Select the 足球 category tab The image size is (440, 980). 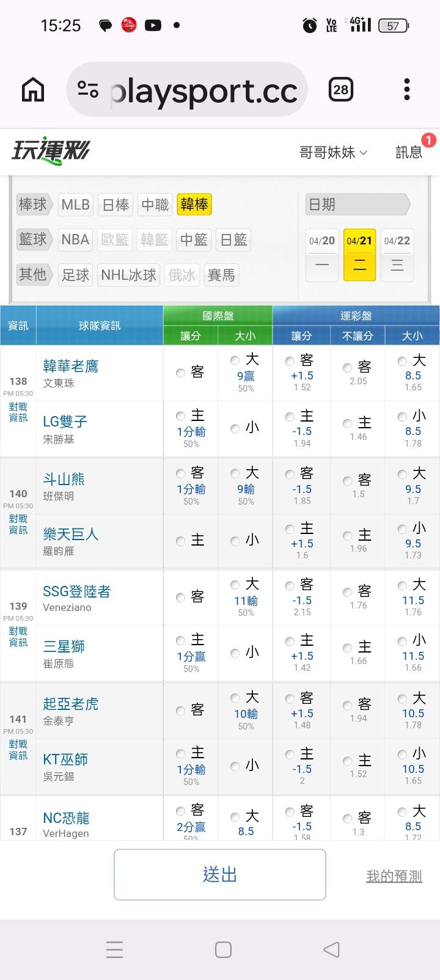(76, 275)
